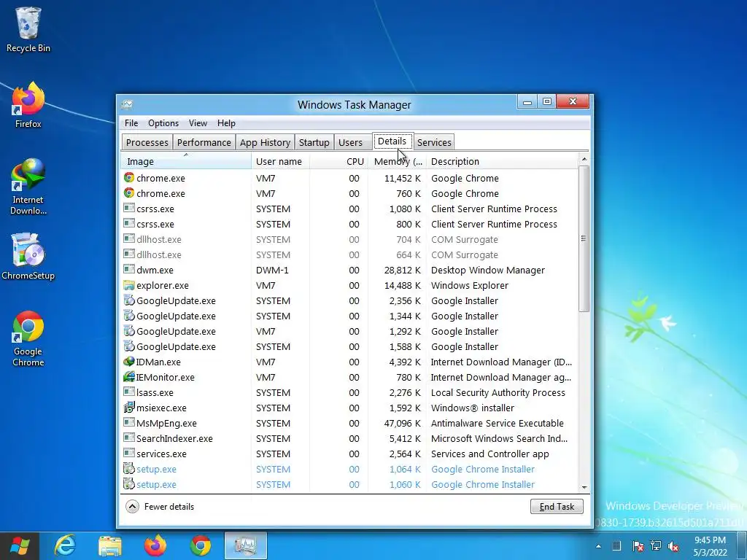Open the File menu
The image size is (747, 560).
[131, 122]
